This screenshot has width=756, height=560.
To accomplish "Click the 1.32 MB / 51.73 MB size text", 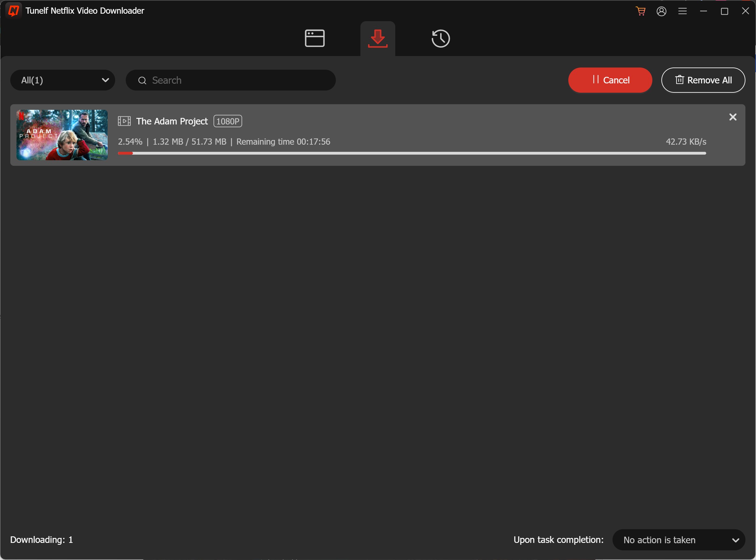I will coord(190,142).
